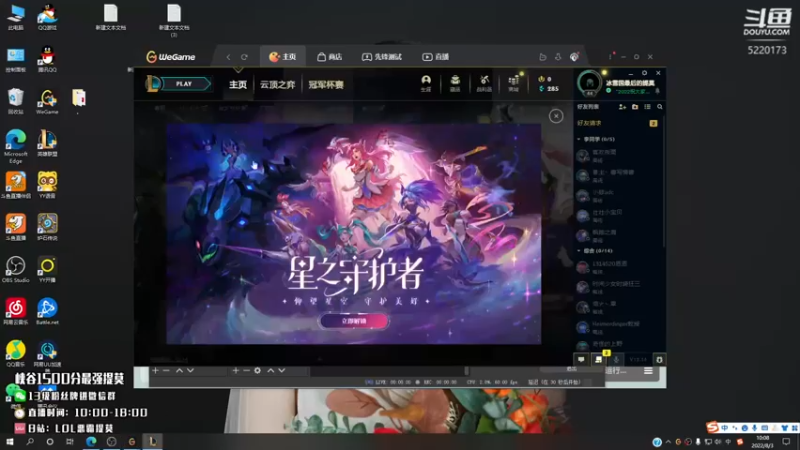Close the 星之守护者 promo popup
The image size is (800, 450).
[556, 116]
